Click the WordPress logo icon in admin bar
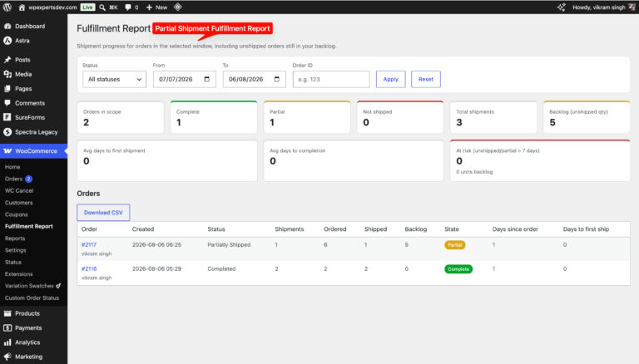The image size is (639, 364). [7, 7]
